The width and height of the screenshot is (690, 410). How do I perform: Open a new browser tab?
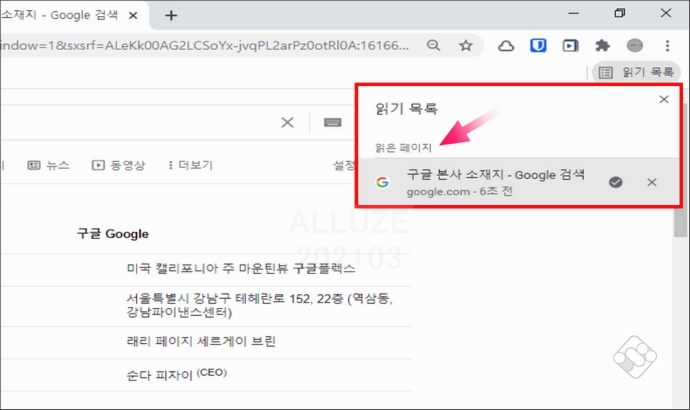pyautogui.click(x=171, y=16)
